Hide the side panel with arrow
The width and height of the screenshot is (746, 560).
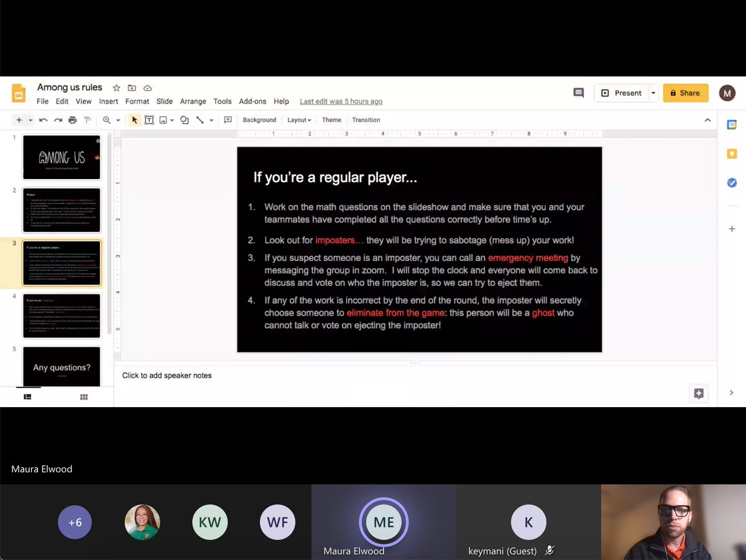pos(732,393)
